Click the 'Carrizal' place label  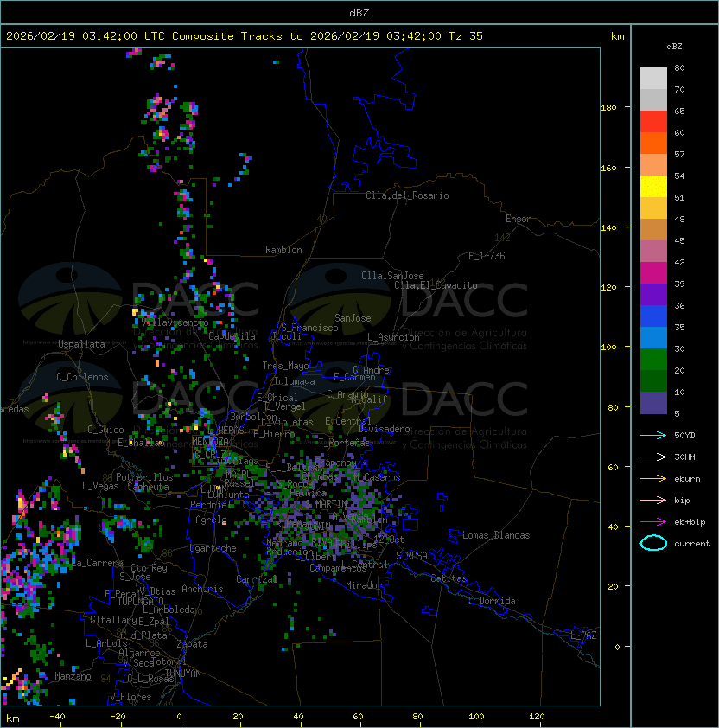coord(257,579)
